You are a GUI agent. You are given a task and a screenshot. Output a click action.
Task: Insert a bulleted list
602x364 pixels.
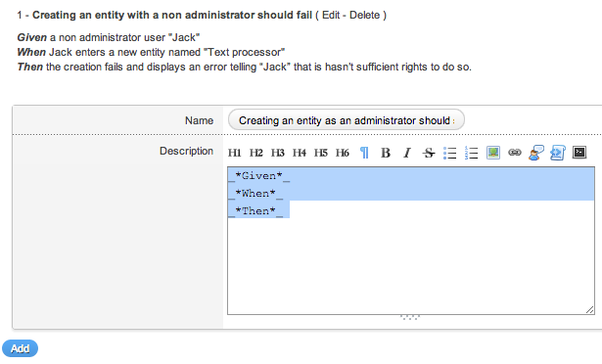point(450,153)
